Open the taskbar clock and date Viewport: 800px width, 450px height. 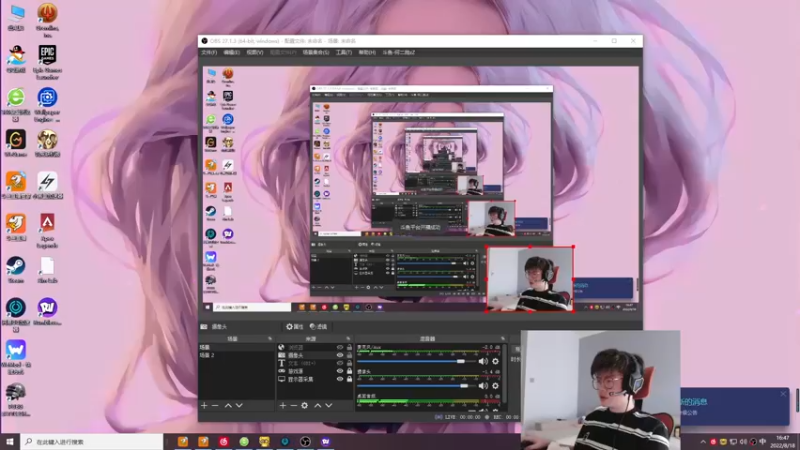pos(783,442)
